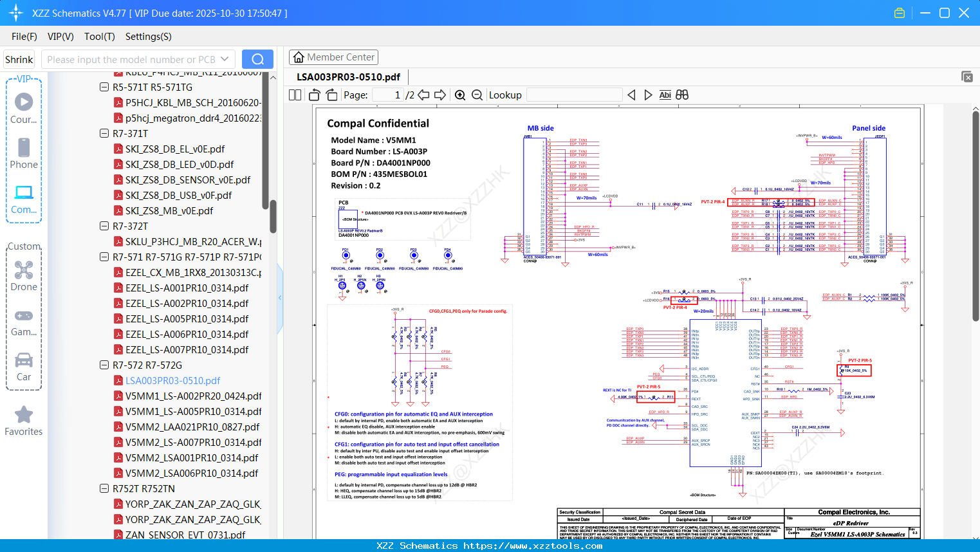Rotate the page counterclockwise
Screen dimensions: 980x552
point(315,95)
